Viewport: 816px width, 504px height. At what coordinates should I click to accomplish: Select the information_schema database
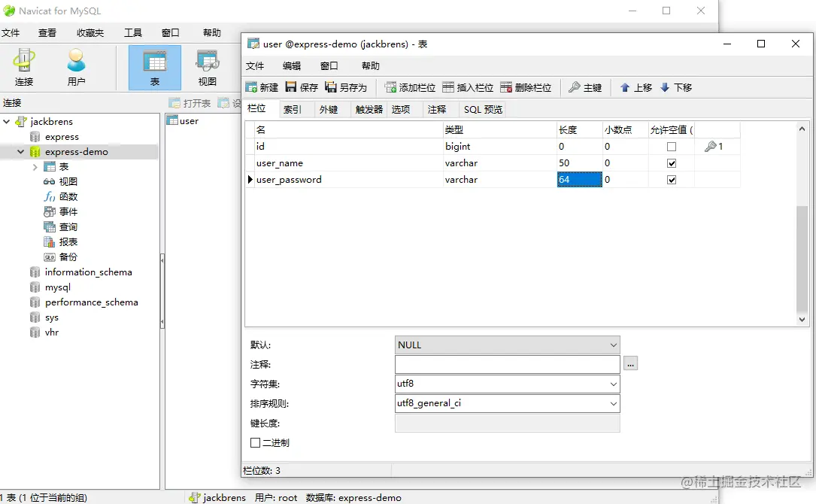tap(89, 272)
